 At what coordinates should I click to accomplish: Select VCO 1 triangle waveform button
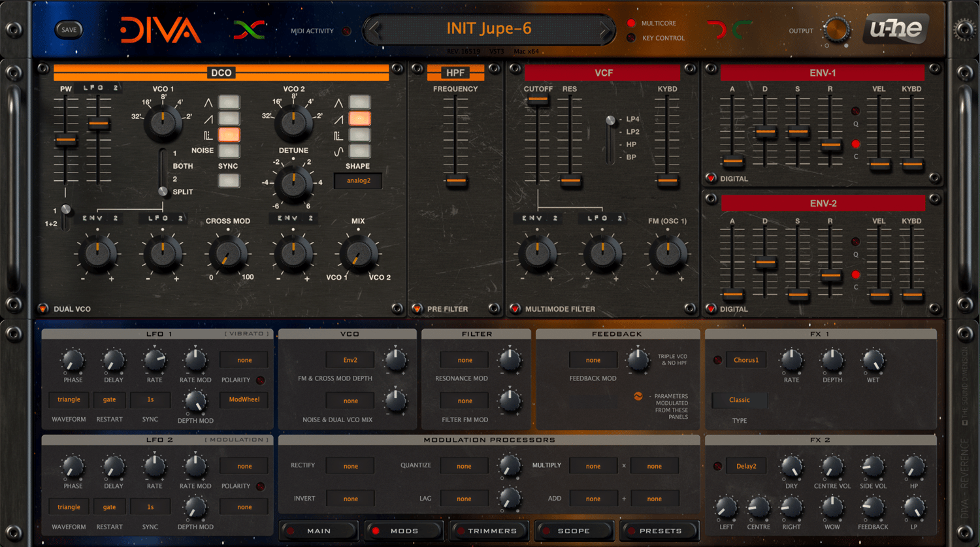click(x=229, y=102)
